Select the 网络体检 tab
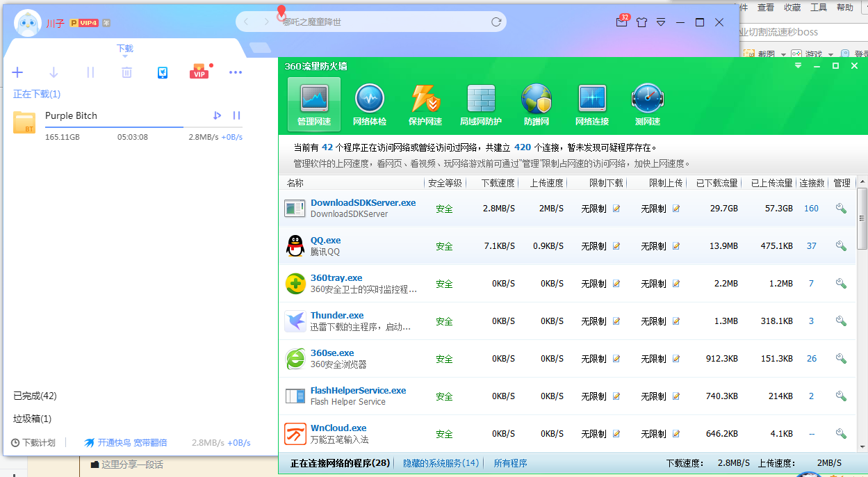 [370, 104]
